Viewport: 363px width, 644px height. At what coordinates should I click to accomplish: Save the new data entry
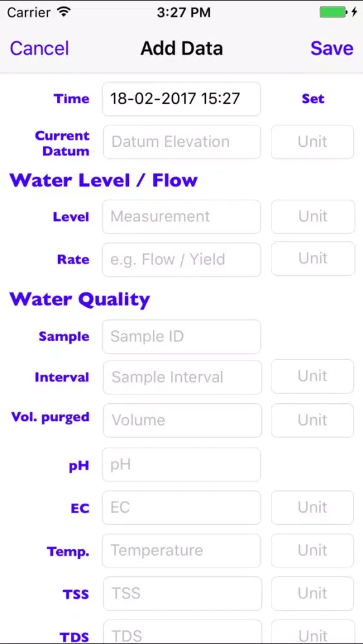tap(332, 48)
